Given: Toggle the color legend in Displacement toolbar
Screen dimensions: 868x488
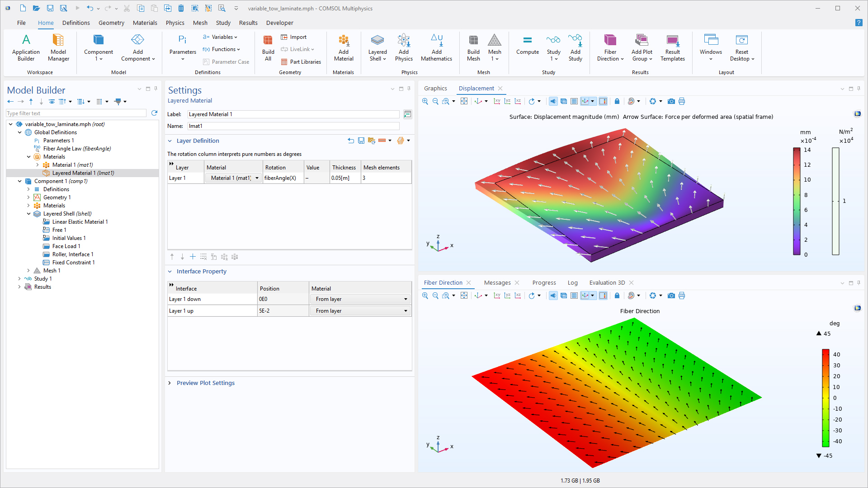Looking at the screenshot, I should point(603,101).
